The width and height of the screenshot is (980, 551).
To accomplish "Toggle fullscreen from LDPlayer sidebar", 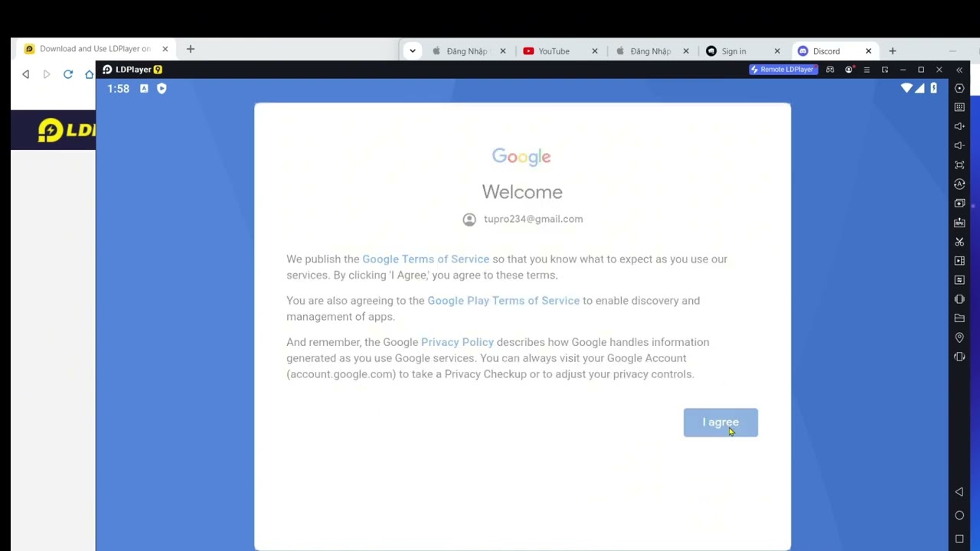I will (x=959, y=165).
